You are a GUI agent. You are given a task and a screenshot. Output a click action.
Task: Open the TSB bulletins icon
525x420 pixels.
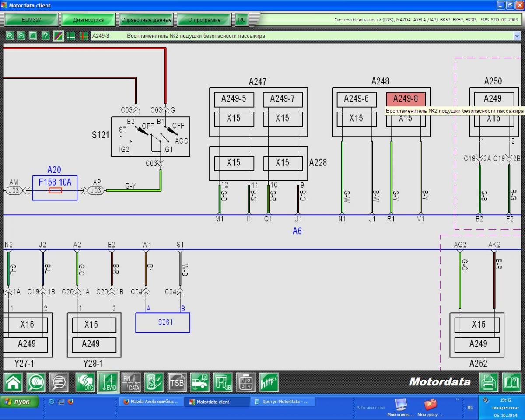(x=177, y=382)
